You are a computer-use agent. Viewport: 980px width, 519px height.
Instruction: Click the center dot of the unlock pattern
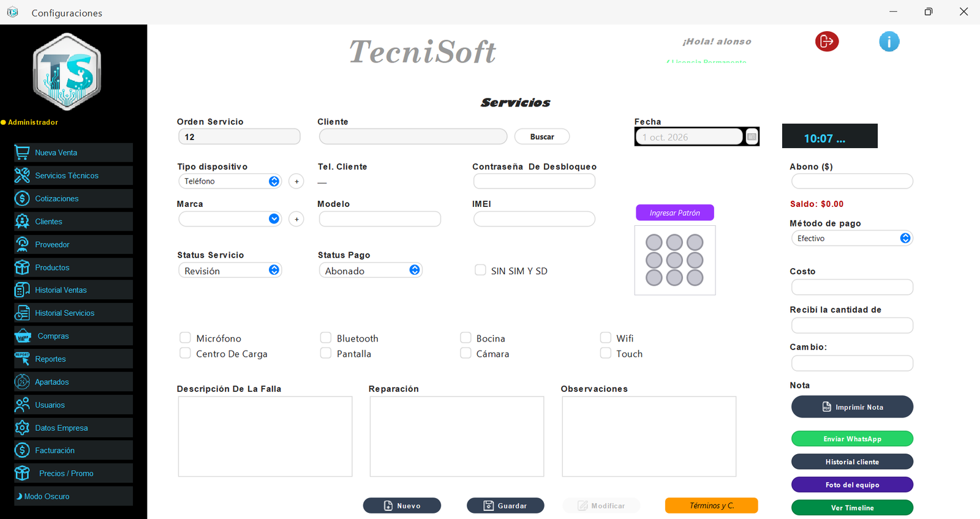pyautogui.click(x=674, y=260)
